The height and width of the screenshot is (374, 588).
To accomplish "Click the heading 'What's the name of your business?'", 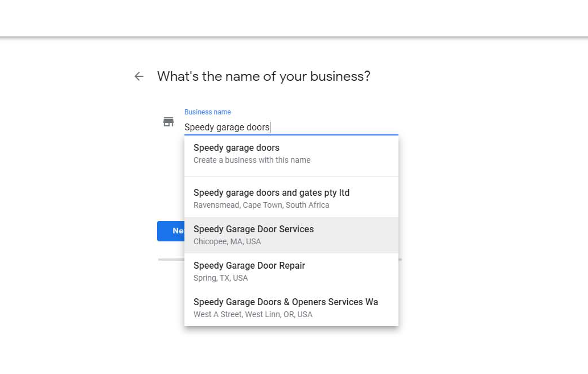I will tap(264, 76).
